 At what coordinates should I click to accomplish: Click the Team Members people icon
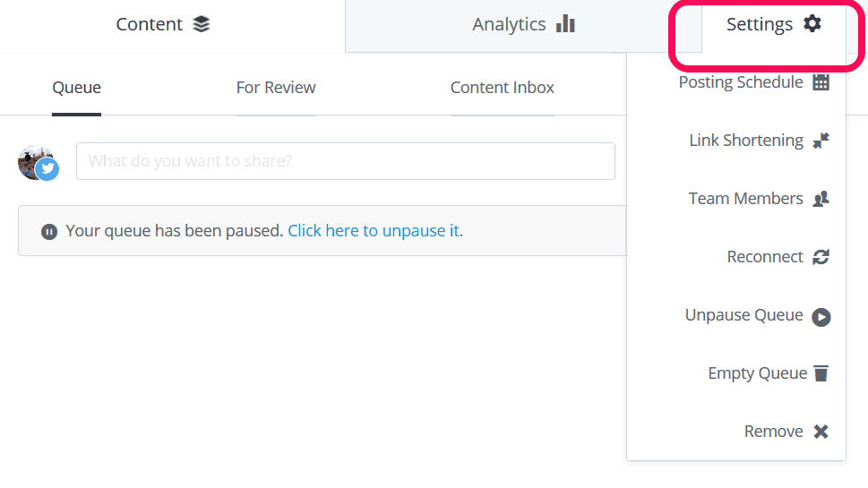(x=821, y=199)
